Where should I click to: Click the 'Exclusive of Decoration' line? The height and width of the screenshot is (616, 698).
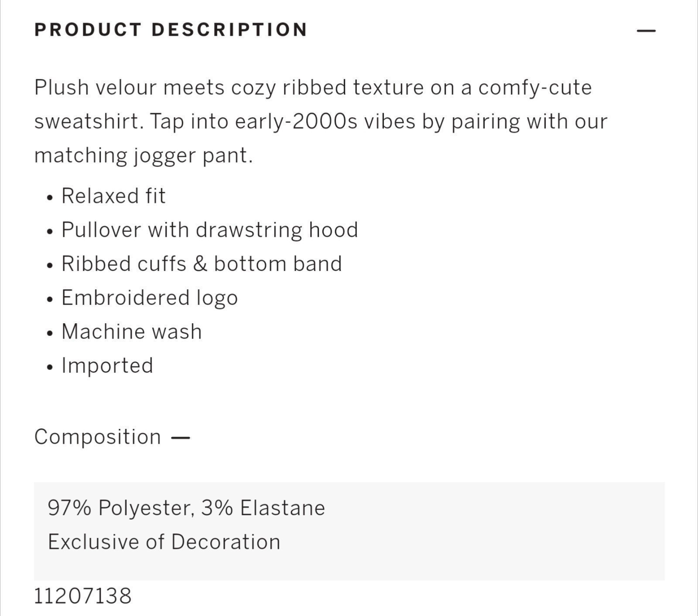[164, 542]
